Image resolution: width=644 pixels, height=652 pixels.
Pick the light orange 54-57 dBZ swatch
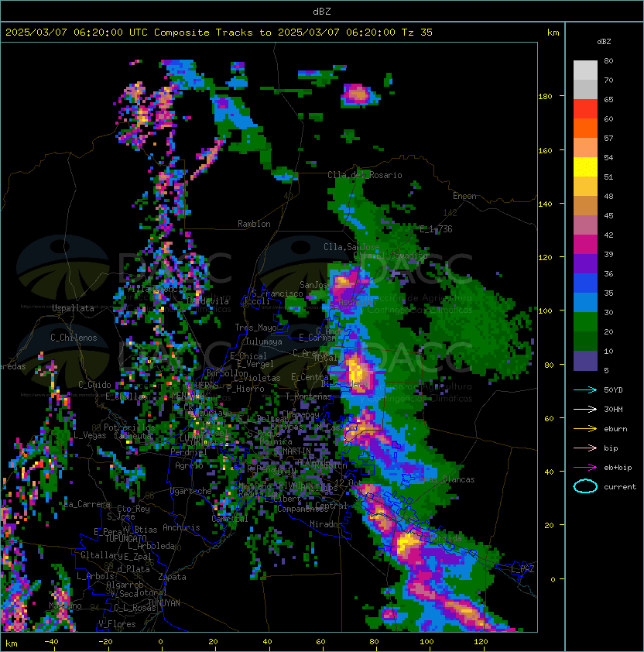point(585,148)
